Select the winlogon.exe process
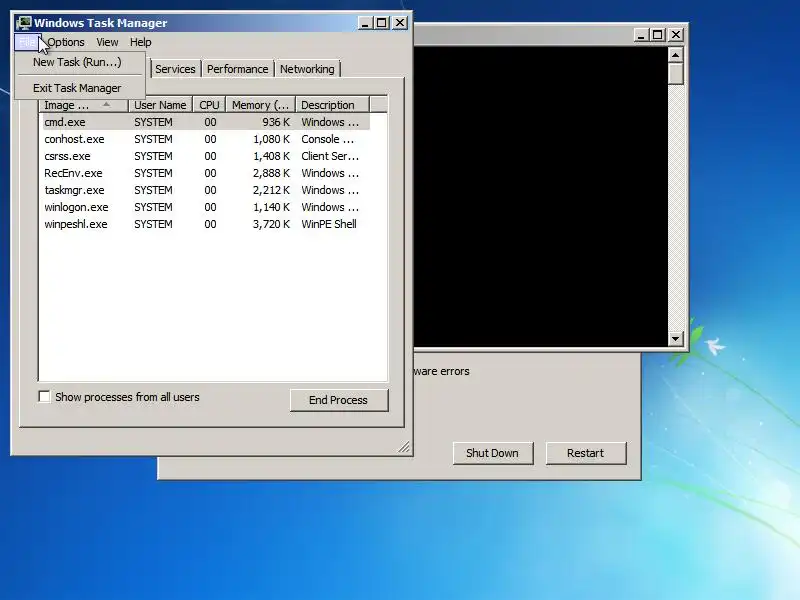800x600 pixels. tap(205, 207)
